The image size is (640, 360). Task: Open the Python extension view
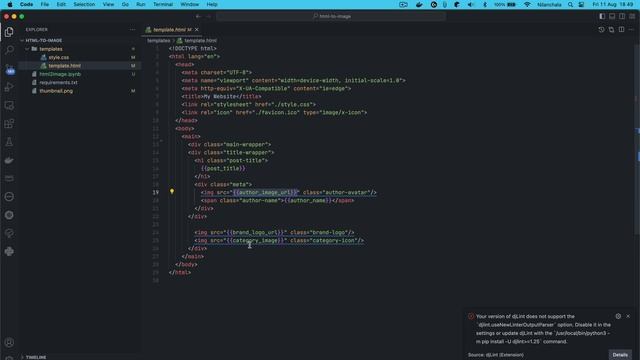(9, 251)
